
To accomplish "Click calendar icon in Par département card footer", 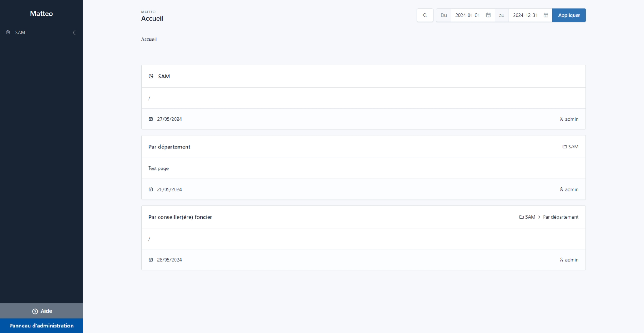I will pos(151,189).
